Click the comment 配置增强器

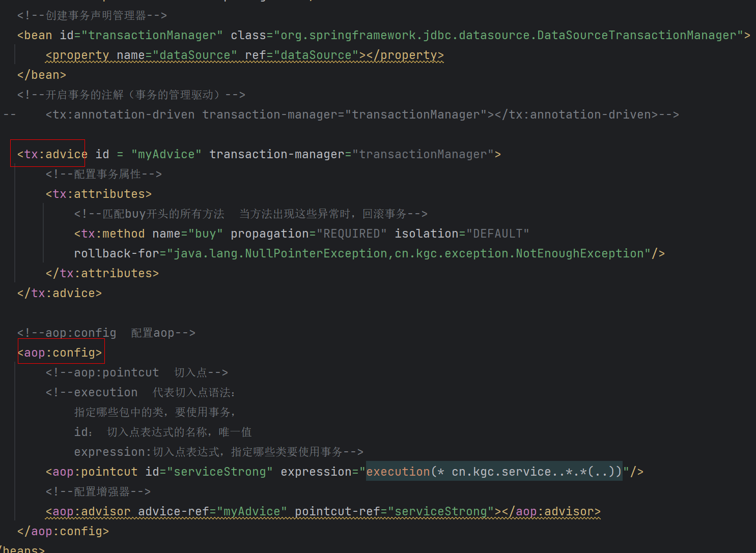[98, 491]
